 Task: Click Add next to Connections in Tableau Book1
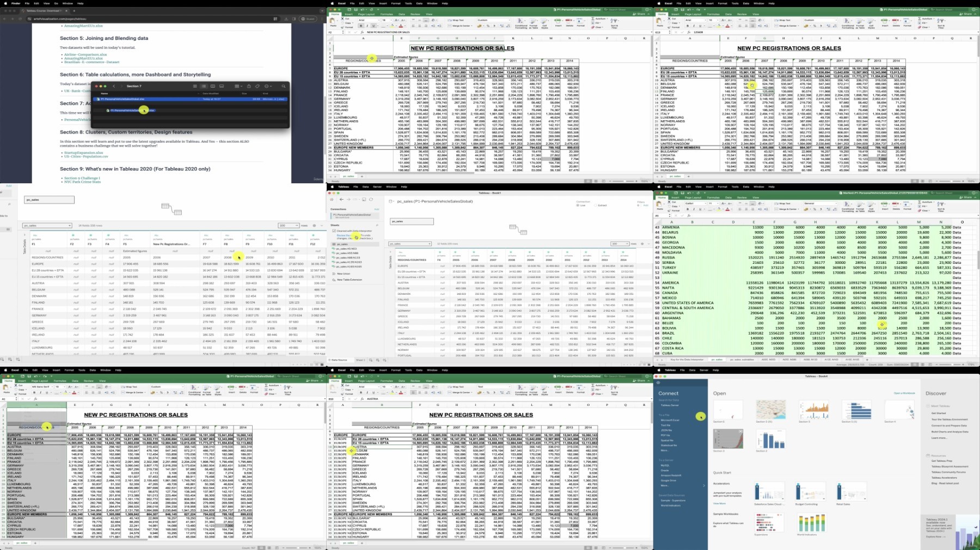click(377, 209)
